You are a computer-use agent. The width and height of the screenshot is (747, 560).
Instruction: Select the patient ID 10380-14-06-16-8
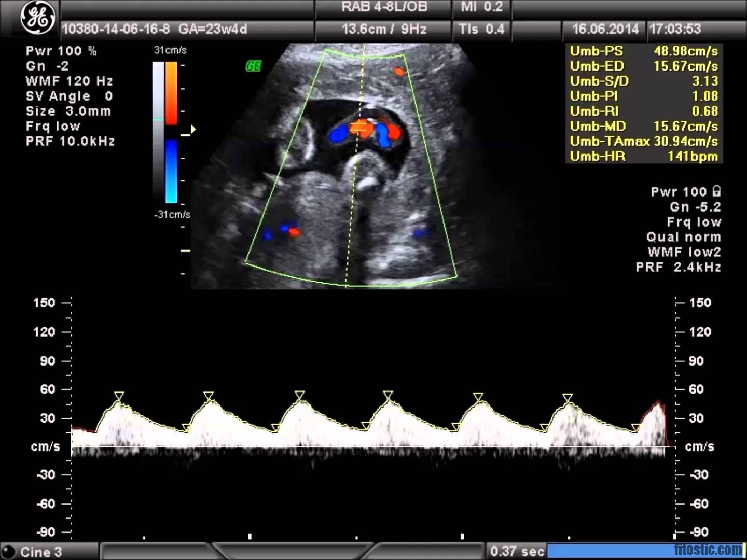tap(115, 29)
